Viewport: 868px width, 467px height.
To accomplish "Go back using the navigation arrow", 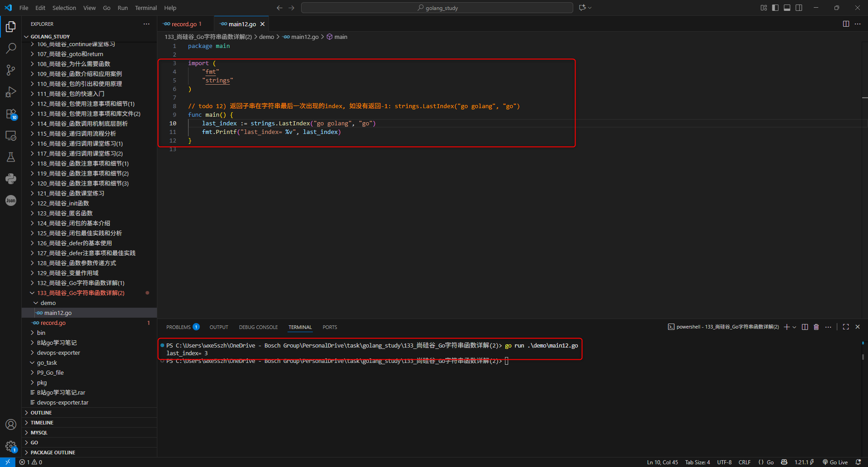I will [x=279, y=8].
